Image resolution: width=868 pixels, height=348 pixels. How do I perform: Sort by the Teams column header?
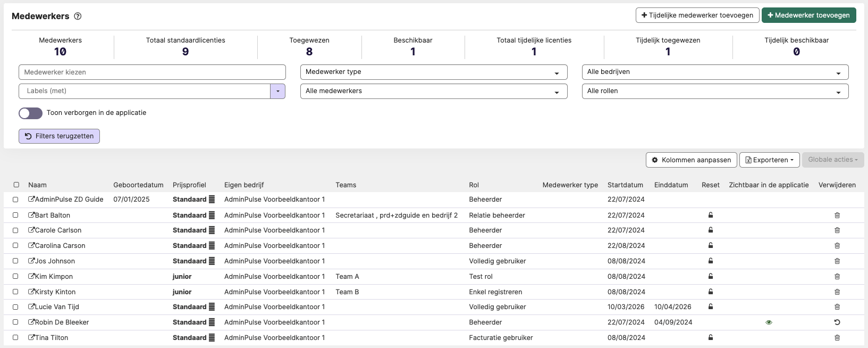point(346,185)
